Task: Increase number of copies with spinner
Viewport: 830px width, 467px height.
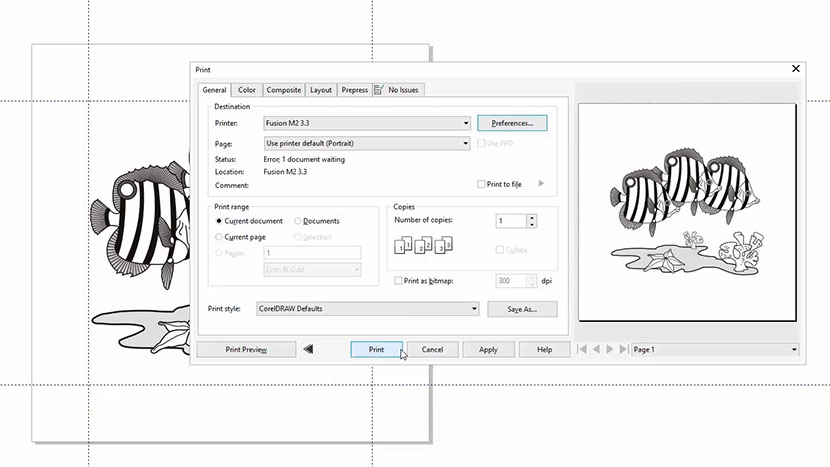Action: click(531, 217)
